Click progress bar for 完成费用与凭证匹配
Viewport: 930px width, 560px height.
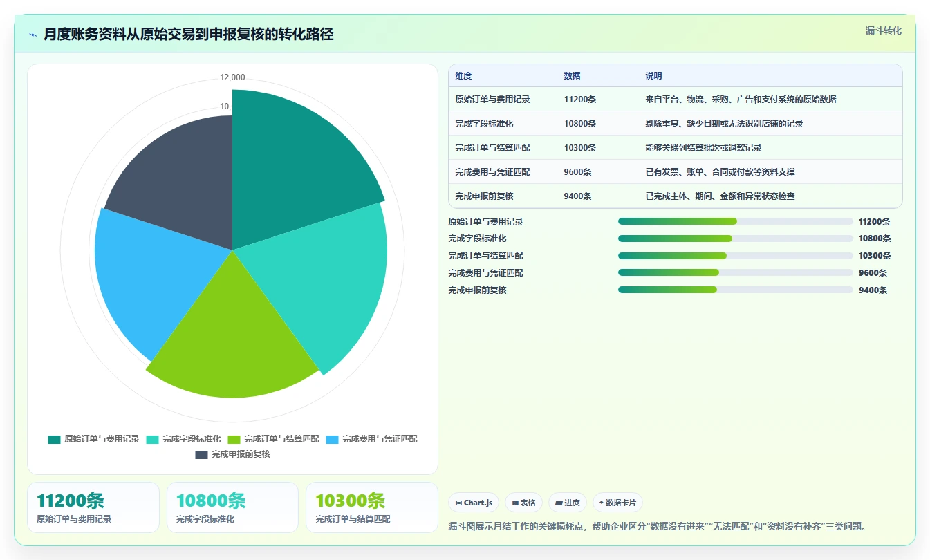coord(736,272)
